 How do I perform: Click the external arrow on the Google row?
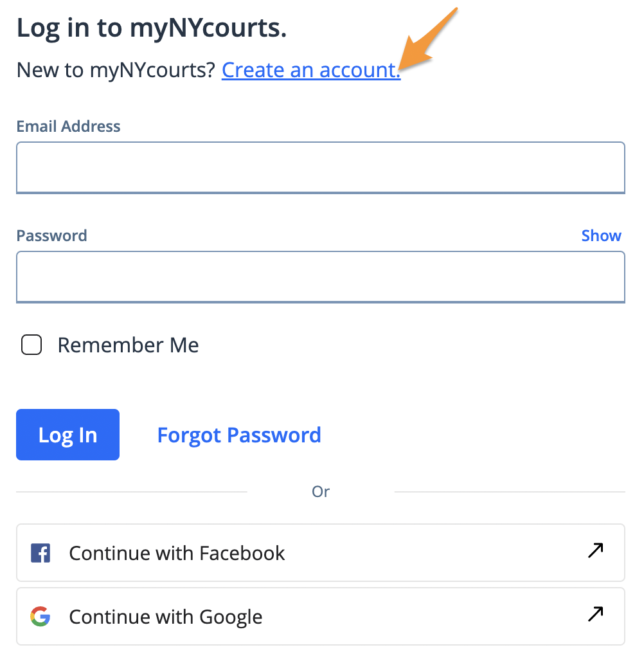coord(595,614)
